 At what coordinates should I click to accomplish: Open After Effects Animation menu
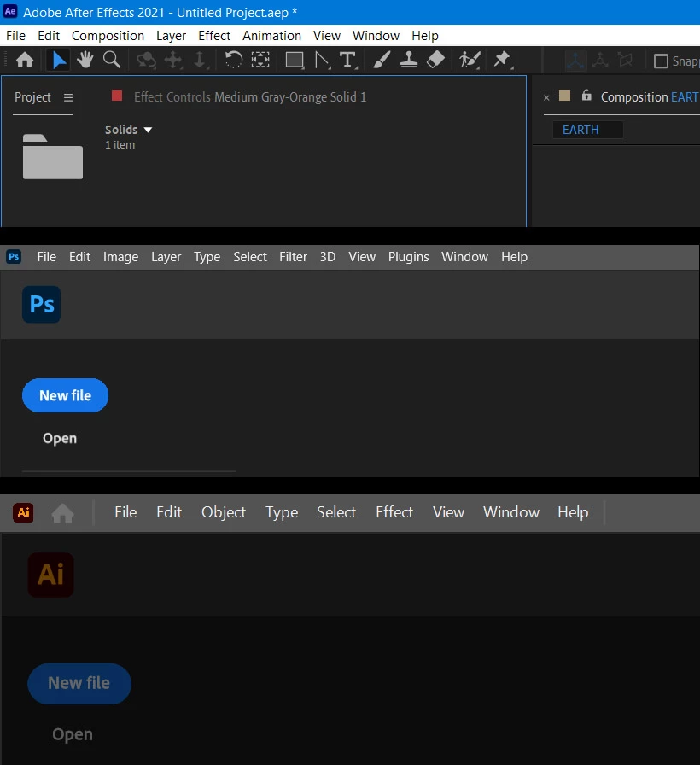pos(271,36)
